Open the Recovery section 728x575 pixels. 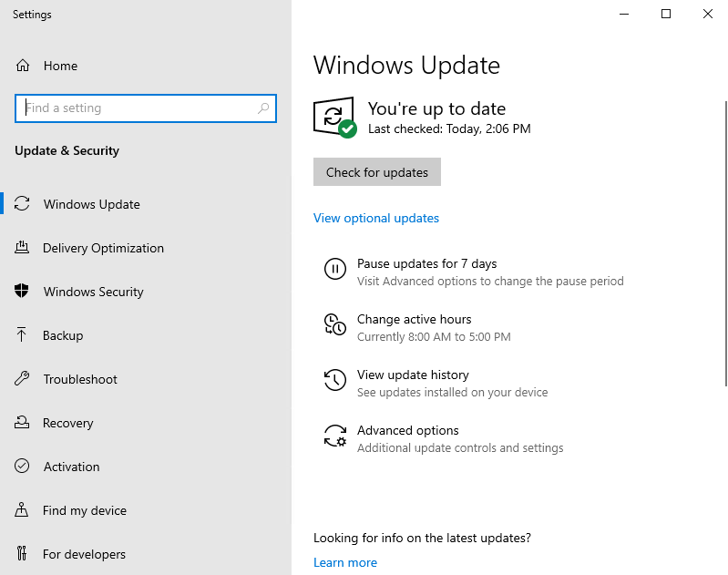tap(67, 423)
